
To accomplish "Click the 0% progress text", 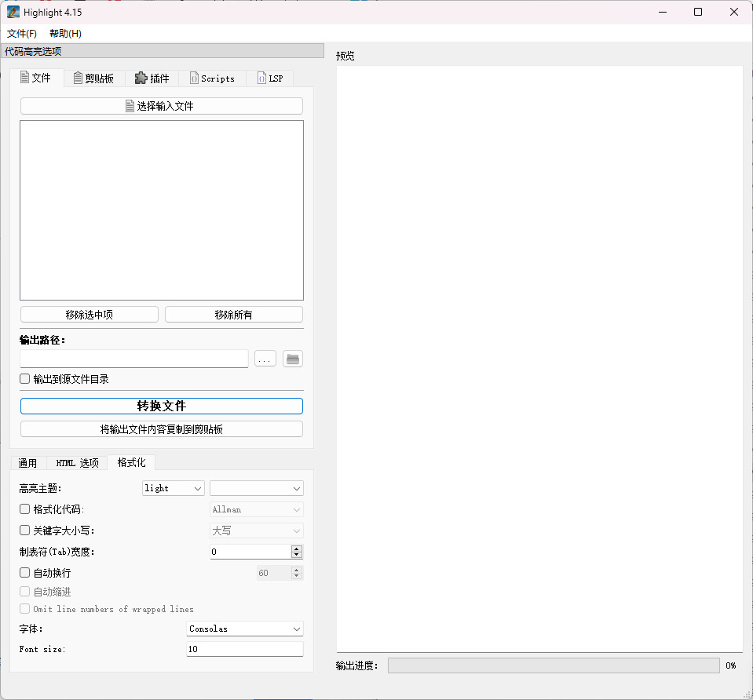I will point(731,665).
